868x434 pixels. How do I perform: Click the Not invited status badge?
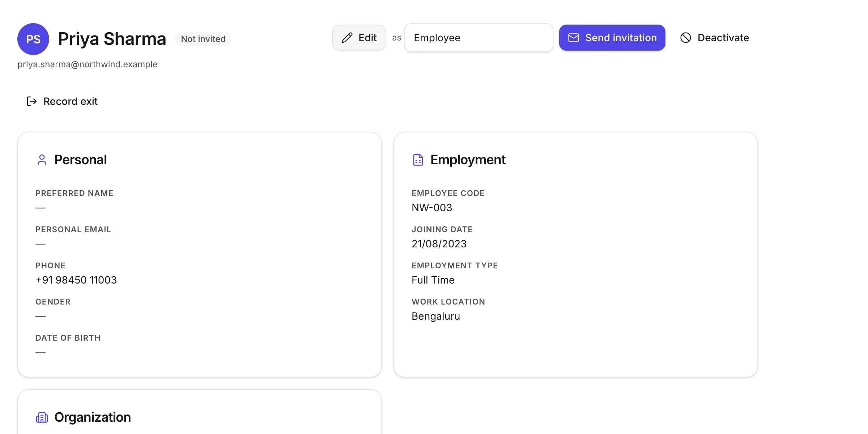pyautogui.click(x=203, y=39)
